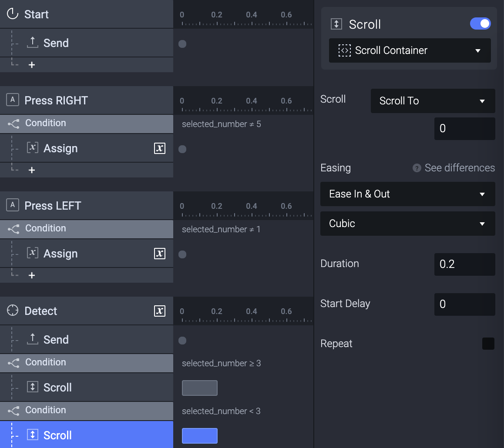Viewport: 504px width, 448px height.
Task: Open the Cubic easing curve dropdown
Action: click(x=407, y=224)
